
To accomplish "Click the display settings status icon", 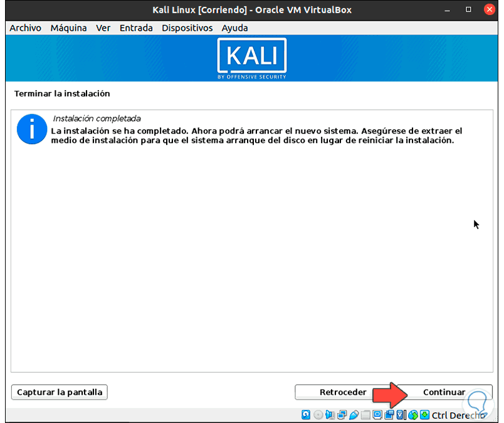I will pyautogui.click(x=377, y=415).
